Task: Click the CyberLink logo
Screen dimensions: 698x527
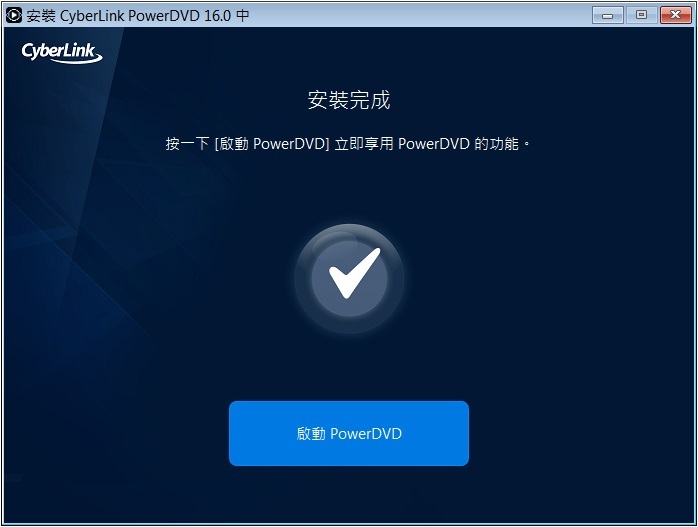Action: pos(62,53)
